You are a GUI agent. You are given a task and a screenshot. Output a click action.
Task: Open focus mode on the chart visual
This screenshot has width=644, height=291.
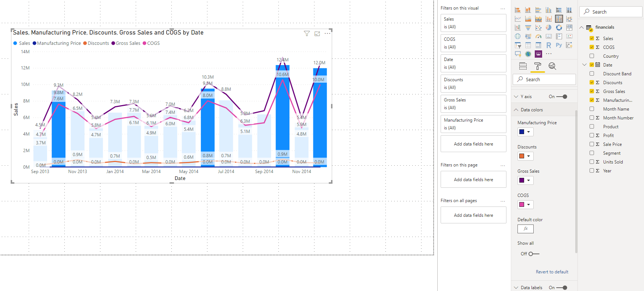[317, 33]
